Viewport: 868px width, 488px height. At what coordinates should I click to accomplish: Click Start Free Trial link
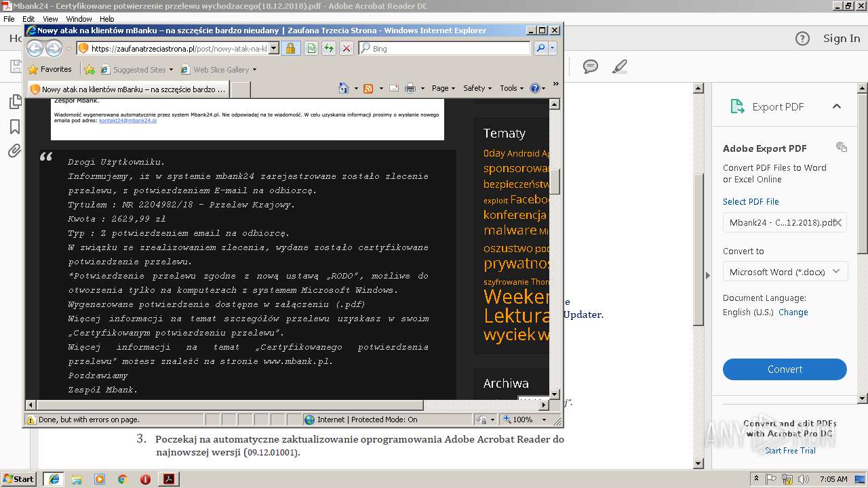coord(790,451)
